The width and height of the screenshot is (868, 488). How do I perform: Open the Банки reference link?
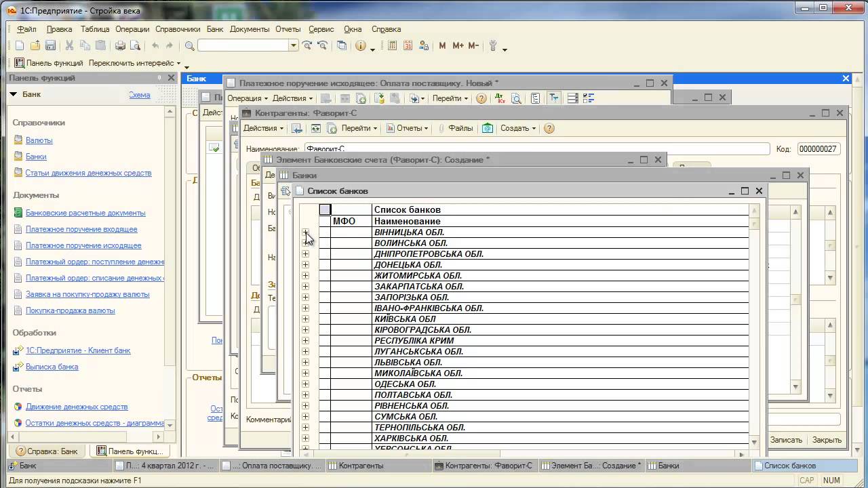[x=36, y=157]
